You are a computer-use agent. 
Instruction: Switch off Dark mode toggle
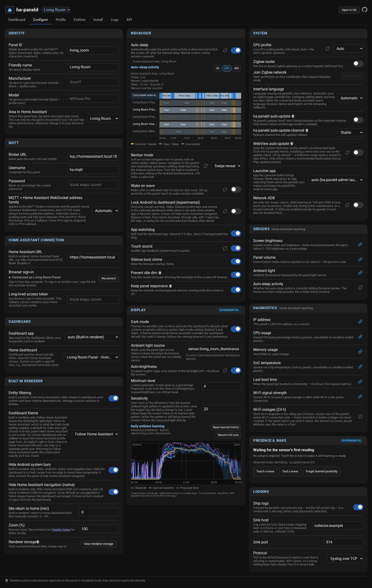pyautogui.click(x=236, y=329)
